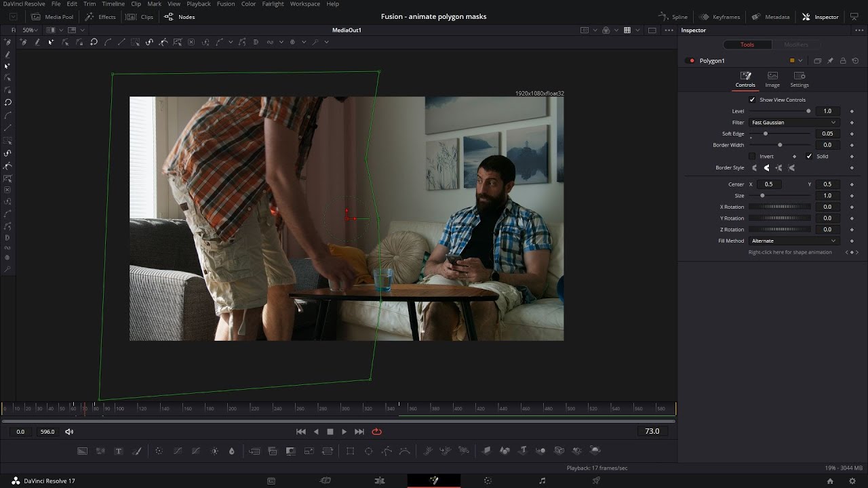The width and height of the screenshot is (868, 488).
Task: Open Polygon1 tile color dropdown arrow
Action: [801, 61]
